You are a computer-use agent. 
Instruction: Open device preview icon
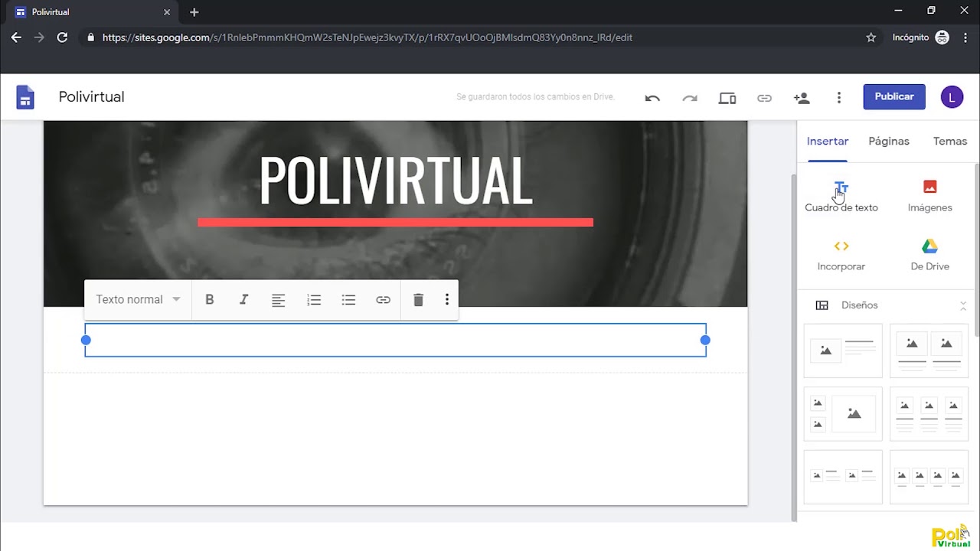pos(727,98)
